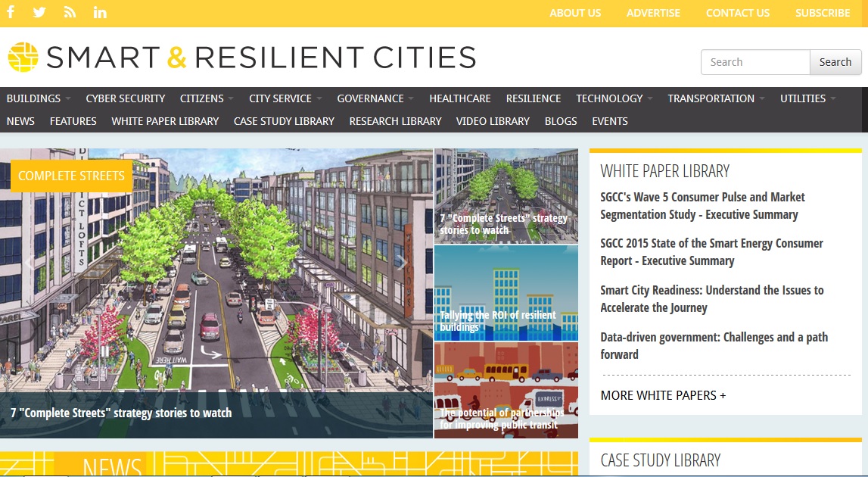868x477 pixels.
Task: Open the RSS feed icon
Action: [x=70, y=12]
